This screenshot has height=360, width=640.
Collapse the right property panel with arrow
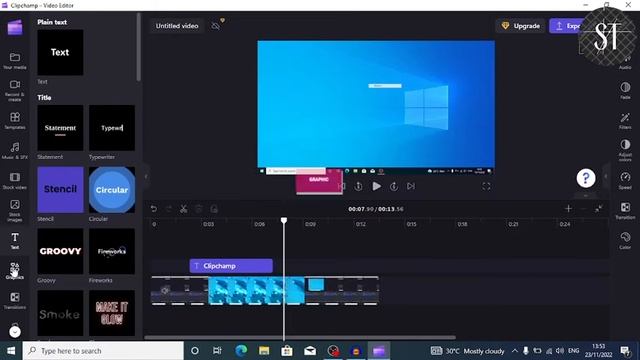click(x=606, y=176)
